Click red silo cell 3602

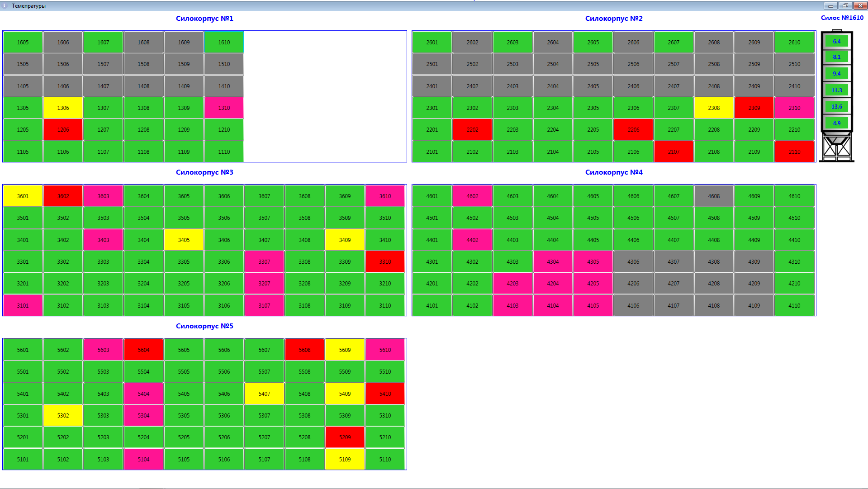pyautogui.click(x=63, y=196)
